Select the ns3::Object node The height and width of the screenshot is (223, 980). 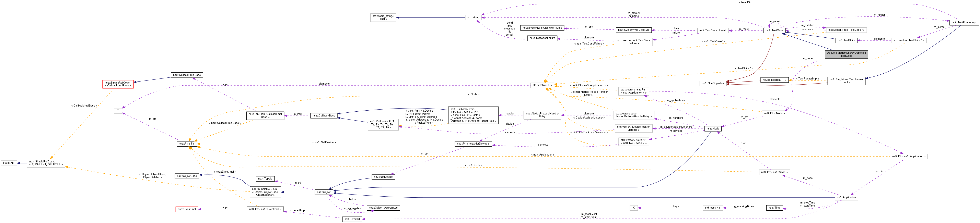pyautogui.click(x=324, y=192)
